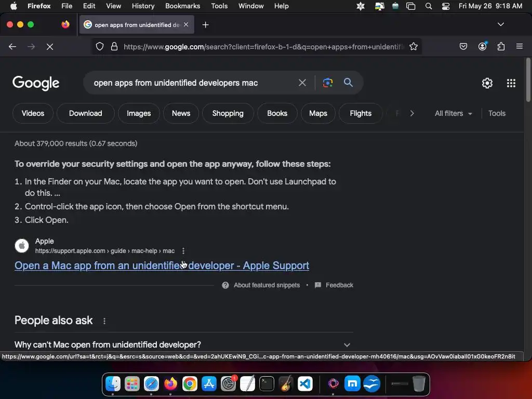Open System Settings from the Dock
Image resolution: width=532 pixels, height=399 pixels.
229,384
